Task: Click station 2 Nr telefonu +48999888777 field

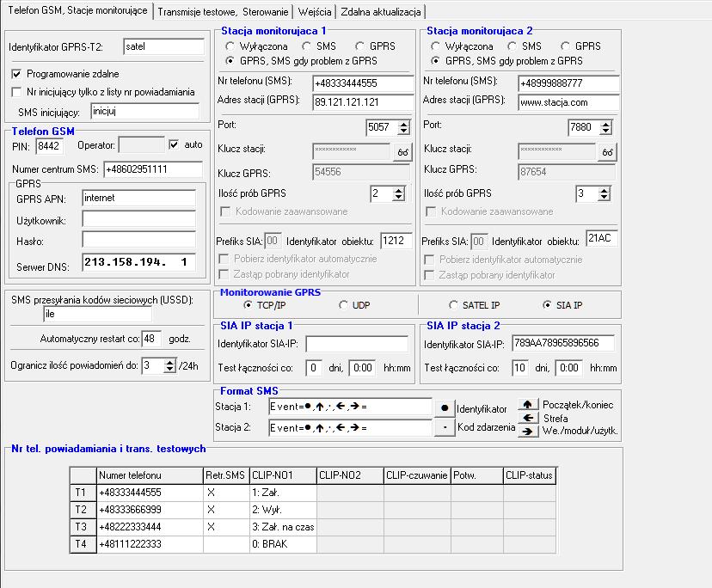Action: pyautogui.click(x=568, y=83)
